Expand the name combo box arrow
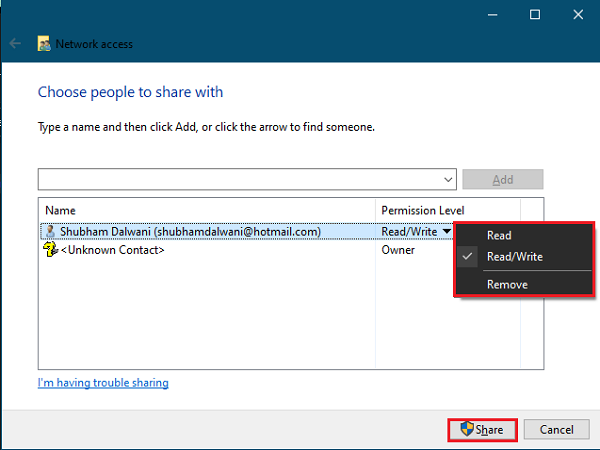Screen dimensions: 600x450 (x=449, y=179)
